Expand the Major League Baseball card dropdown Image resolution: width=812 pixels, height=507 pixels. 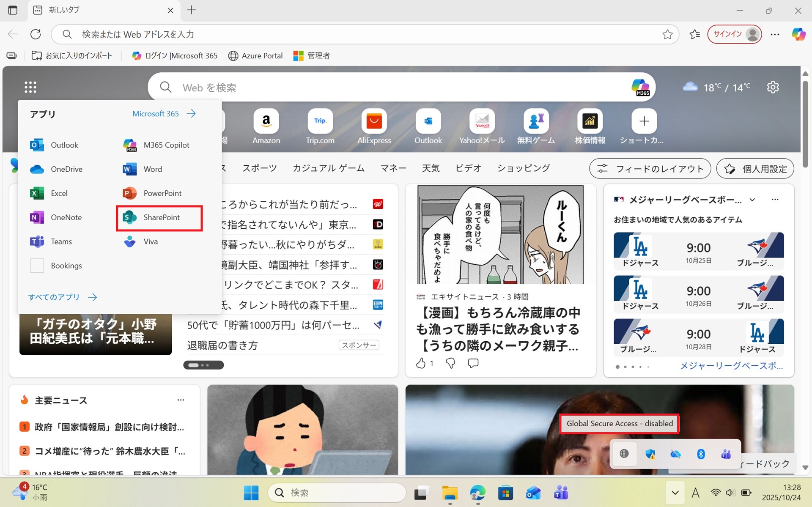(752, 200)
